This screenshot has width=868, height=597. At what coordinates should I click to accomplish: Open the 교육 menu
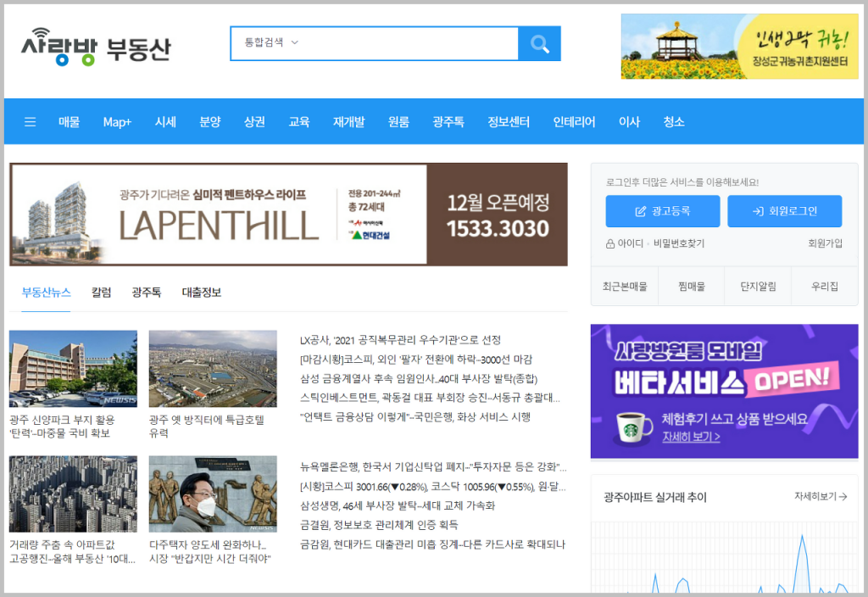coord(299,122)
